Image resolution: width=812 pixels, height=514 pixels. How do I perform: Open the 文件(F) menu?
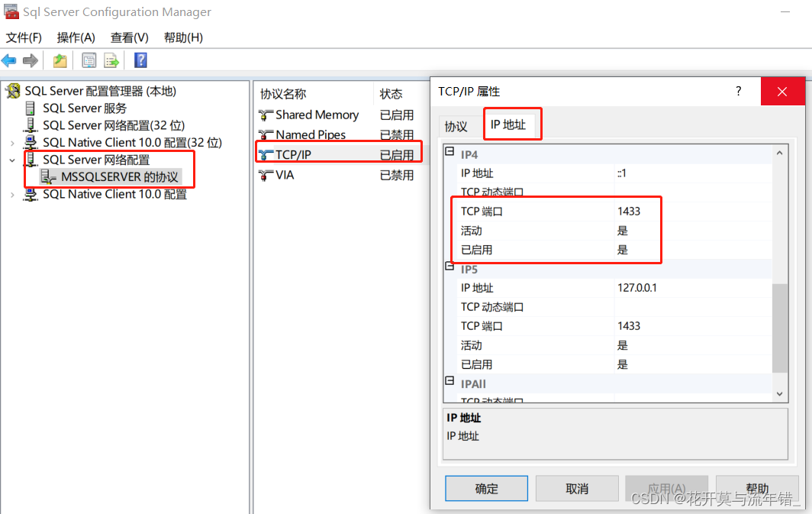pos(24,37)
